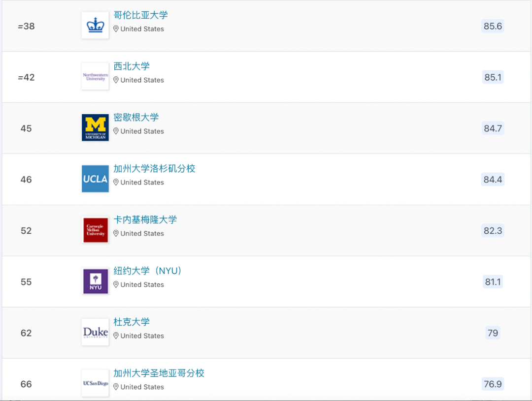Open the NYU purple logo

[x=96, y=281]
